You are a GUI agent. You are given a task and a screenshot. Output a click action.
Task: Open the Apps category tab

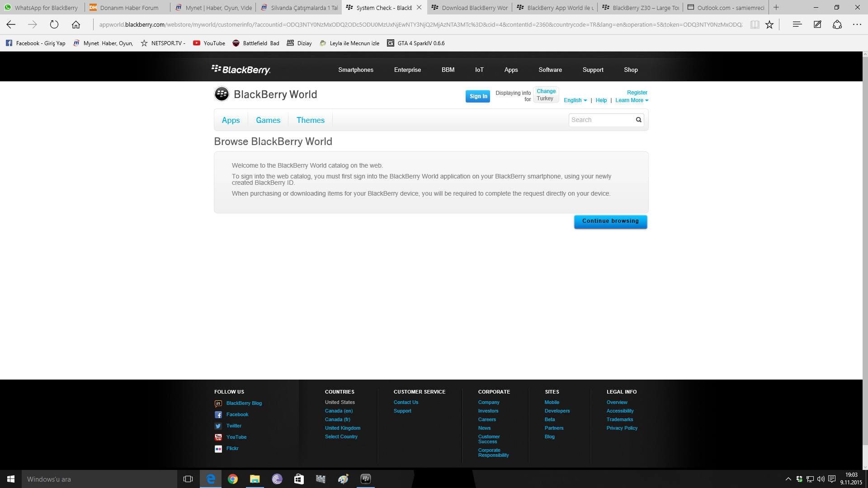(231, 120)
